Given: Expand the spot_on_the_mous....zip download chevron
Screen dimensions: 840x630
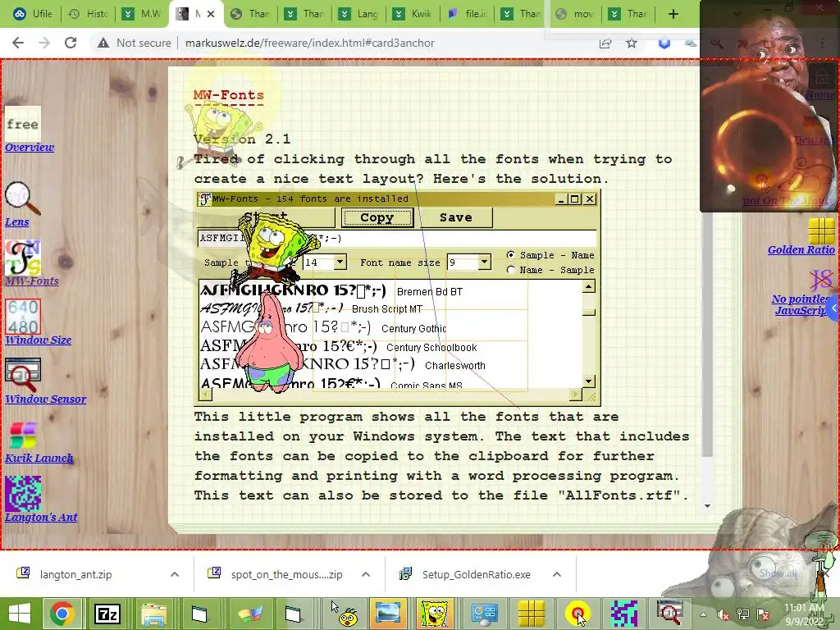Looking at the screenshot, I should [x=366, y=574].
